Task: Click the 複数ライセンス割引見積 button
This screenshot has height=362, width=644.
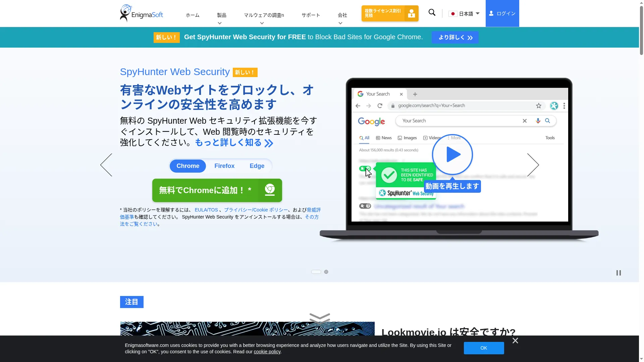Action: tap(390, 13)
